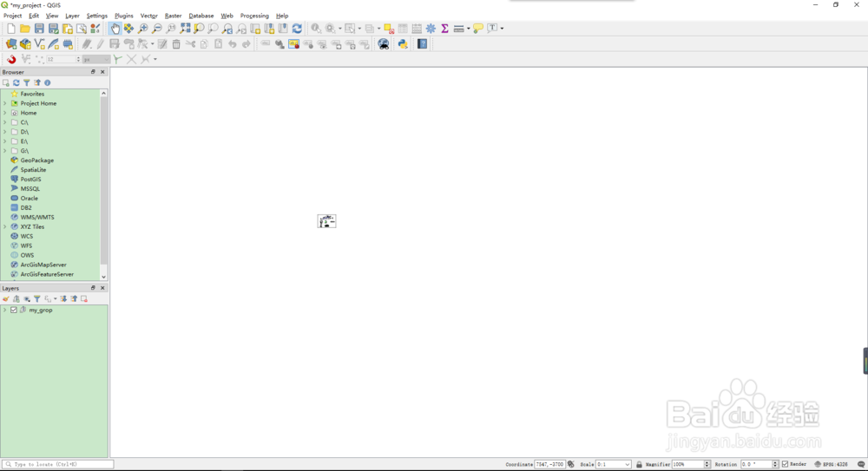Open a project with the yellow folder icon
The width and height of the screenshot is (868, 471).
25,29
